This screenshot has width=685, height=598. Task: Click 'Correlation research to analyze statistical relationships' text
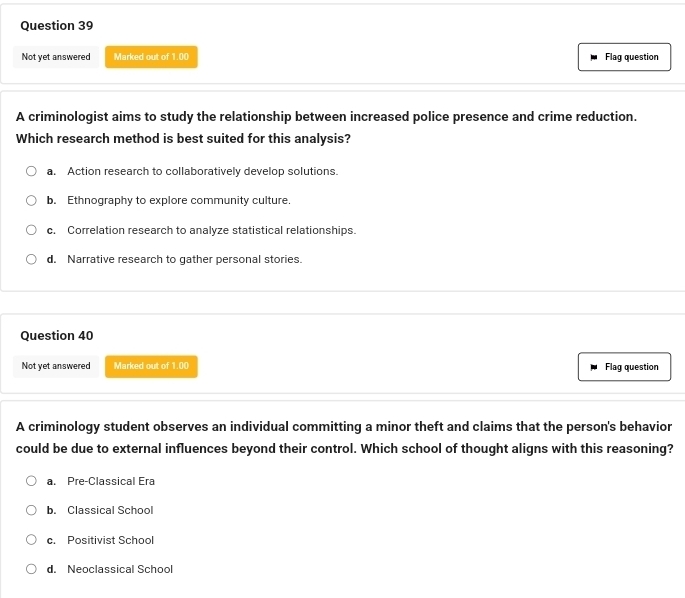pos(211,231)
